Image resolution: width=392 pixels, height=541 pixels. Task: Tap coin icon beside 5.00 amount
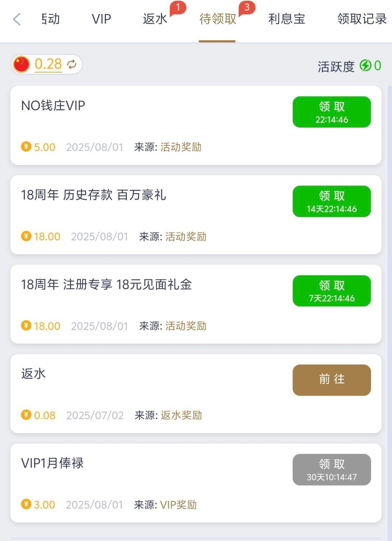coord(26,147)
